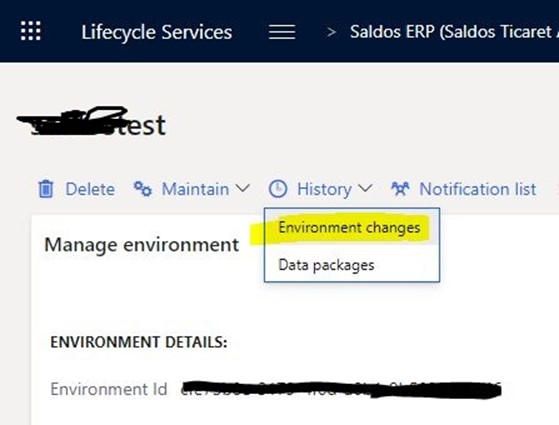
Task: Select Data packages from History menu
Action: point(327,265)
